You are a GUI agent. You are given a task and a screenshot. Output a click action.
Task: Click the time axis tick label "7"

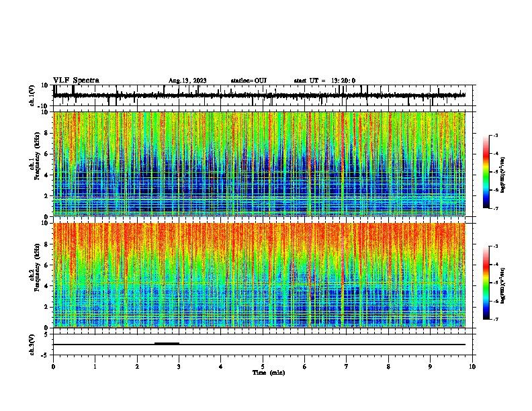tap(347, 367)
